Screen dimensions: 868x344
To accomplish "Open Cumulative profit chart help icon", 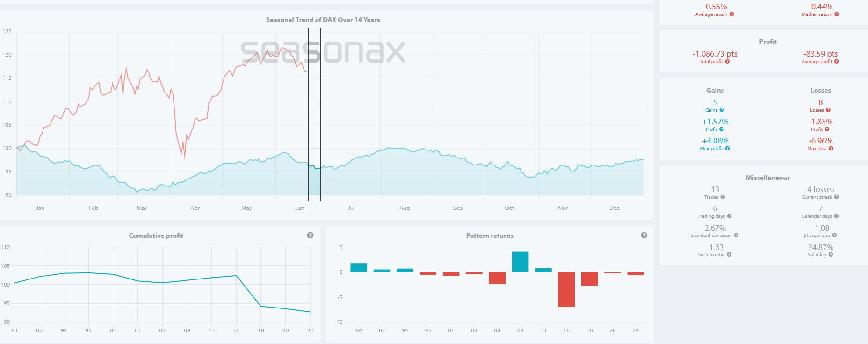I will click(x=310, y=236).
